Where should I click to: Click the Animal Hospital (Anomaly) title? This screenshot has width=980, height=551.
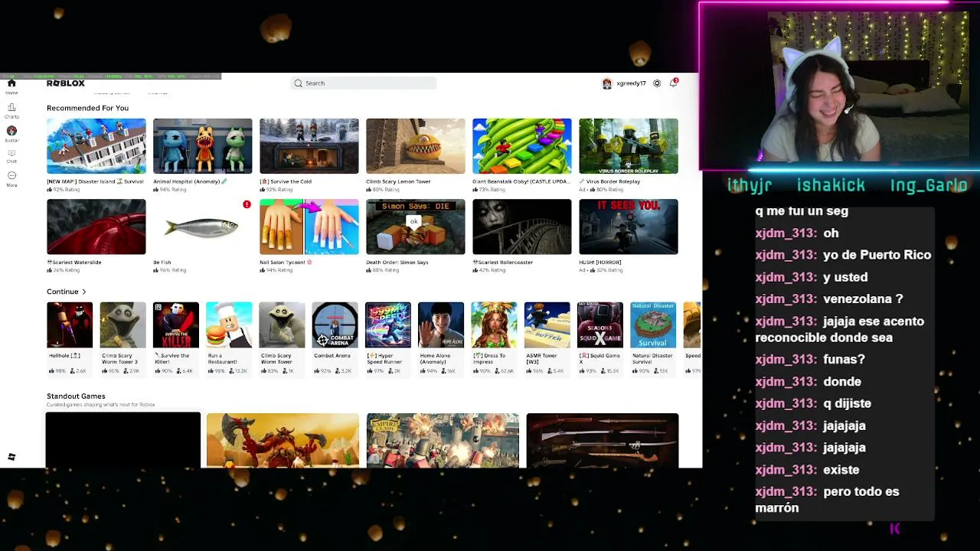[190, 181]
